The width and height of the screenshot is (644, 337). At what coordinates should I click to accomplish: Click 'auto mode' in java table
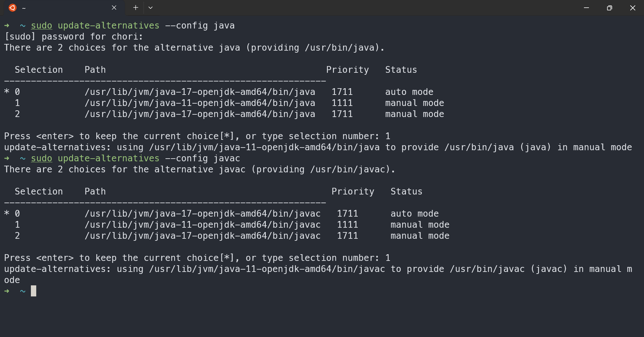pos(409,92)
